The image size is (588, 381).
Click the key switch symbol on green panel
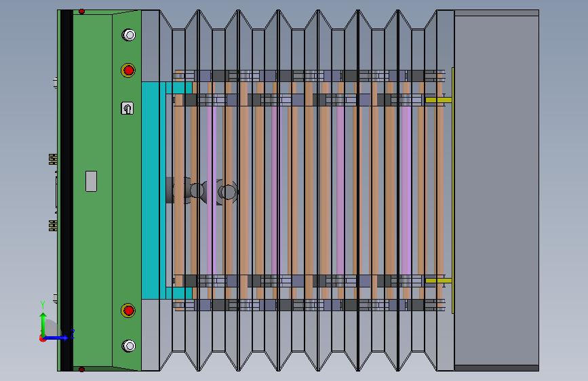(x=128, y=108)
